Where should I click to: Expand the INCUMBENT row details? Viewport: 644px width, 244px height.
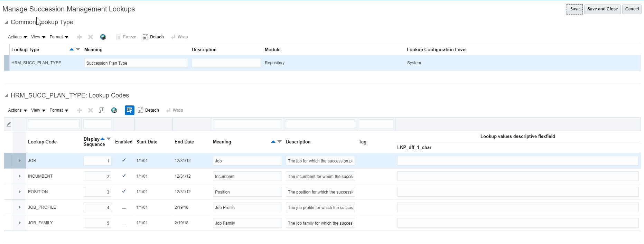click(x=19, y=176)
